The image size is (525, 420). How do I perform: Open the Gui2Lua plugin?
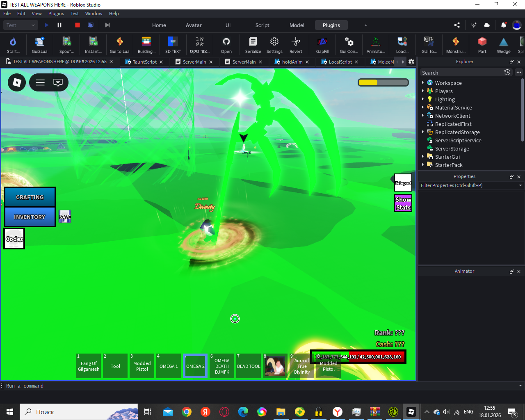click(39, 45)
